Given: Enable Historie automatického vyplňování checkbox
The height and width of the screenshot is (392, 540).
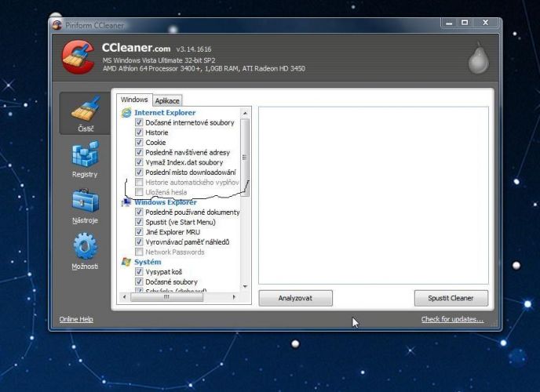Looking at the screenshot, I should click(x=139, y=182).
